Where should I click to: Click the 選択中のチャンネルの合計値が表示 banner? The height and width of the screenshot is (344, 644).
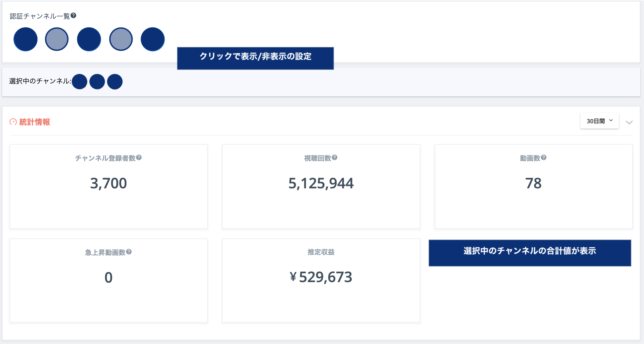(x=530, y=253)
